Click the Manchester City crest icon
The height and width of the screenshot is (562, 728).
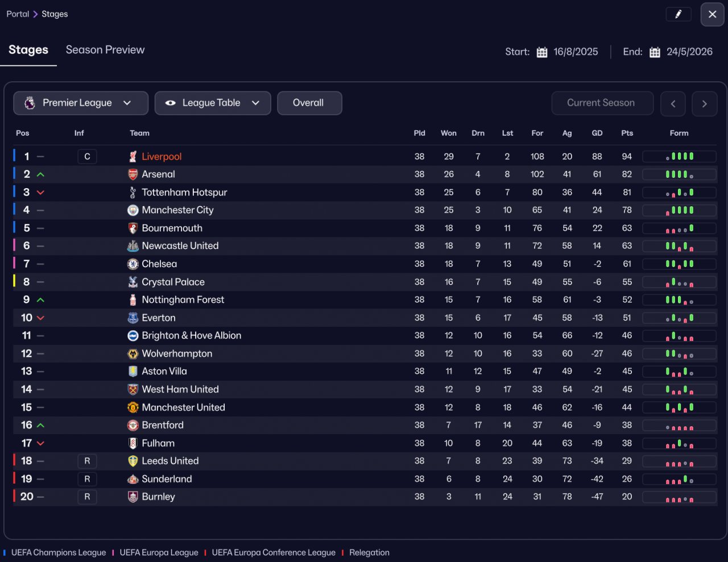pyautogui.click(x=133, y=210)
